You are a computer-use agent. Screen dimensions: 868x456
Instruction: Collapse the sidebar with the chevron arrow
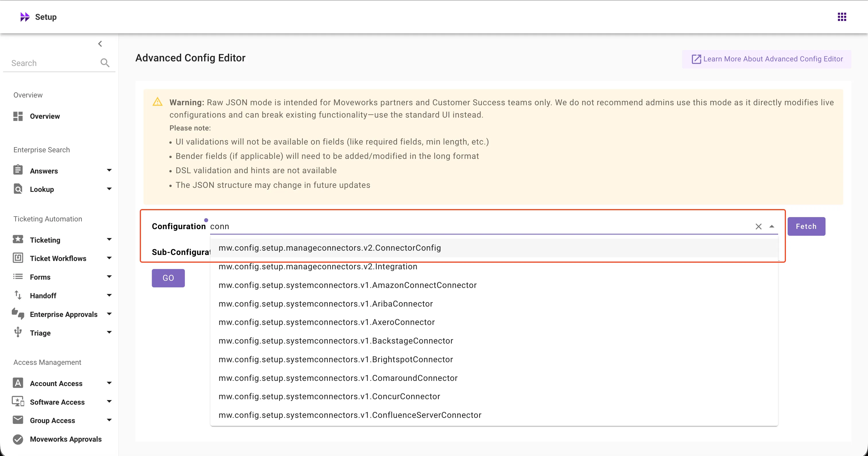(x=100, y=44)
